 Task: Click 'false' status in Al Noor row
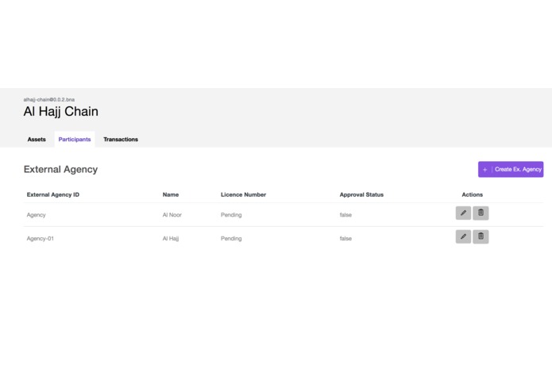click(345, 215)
